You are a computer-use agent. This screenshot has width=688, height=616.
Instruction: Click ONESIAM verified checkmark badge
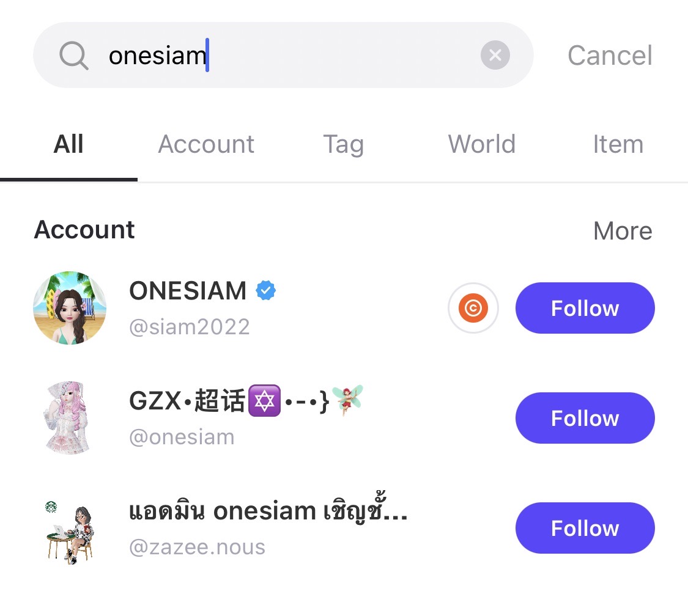(265, 291)
